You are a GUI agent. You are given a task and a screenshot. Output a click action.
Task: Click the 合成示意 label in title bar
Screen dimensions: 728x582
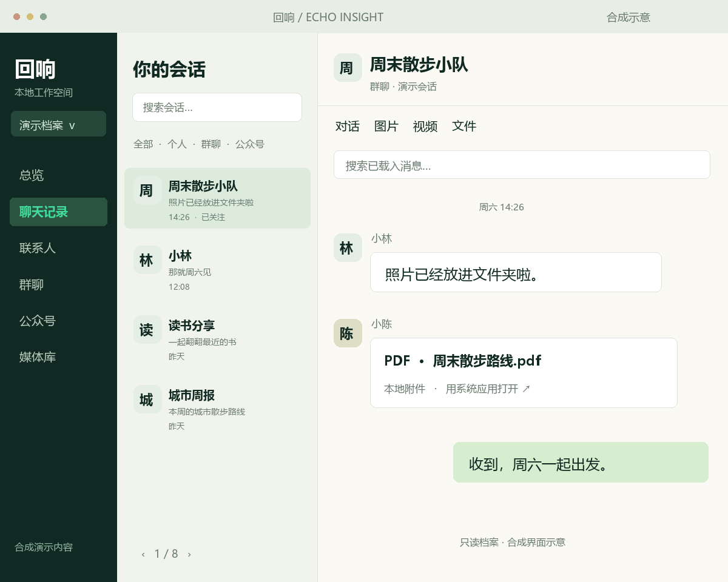pos(629,18)
